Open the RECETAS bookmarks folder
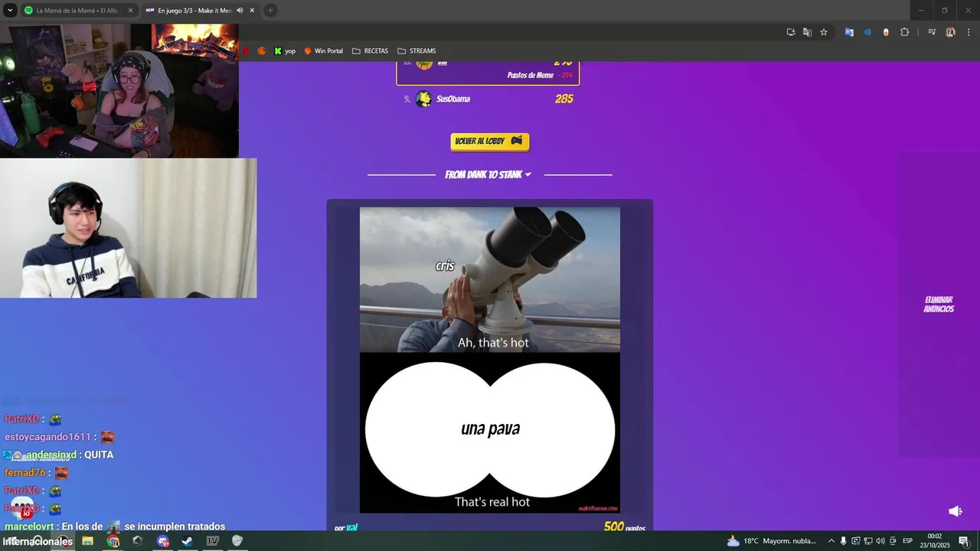 coord(371,51)
